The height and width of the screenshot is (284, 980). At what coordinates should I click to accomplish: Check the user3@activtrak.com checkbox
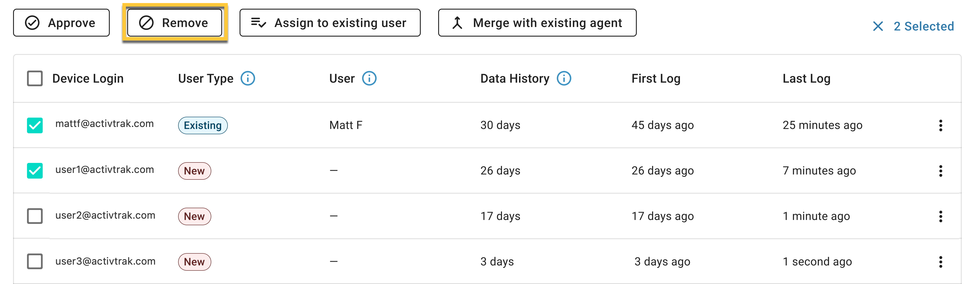[35, 262]
